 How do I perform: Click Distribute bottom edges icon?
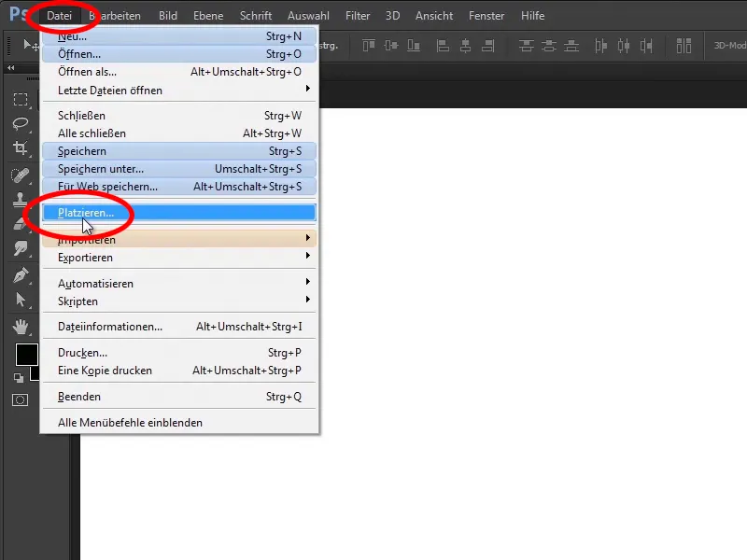coord(571,46)
